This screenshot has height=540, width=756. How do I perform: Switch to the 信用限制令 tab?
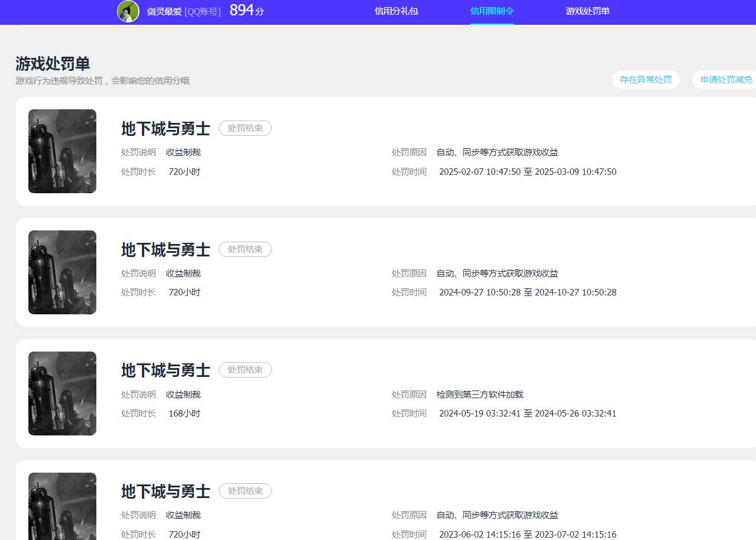[x=492, y=11]
